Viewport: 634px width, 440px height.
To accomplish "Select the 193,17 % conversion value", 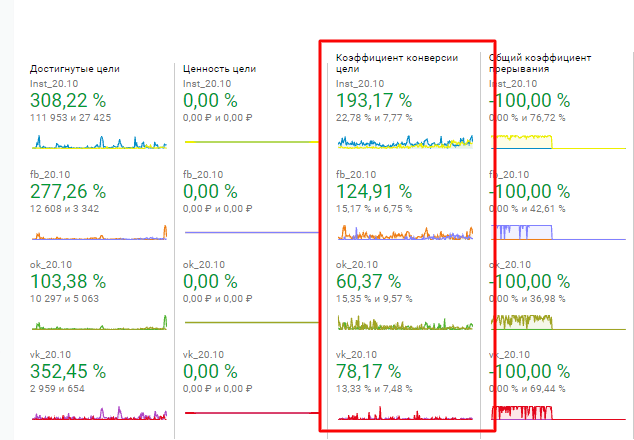I will tap(374, 101).
